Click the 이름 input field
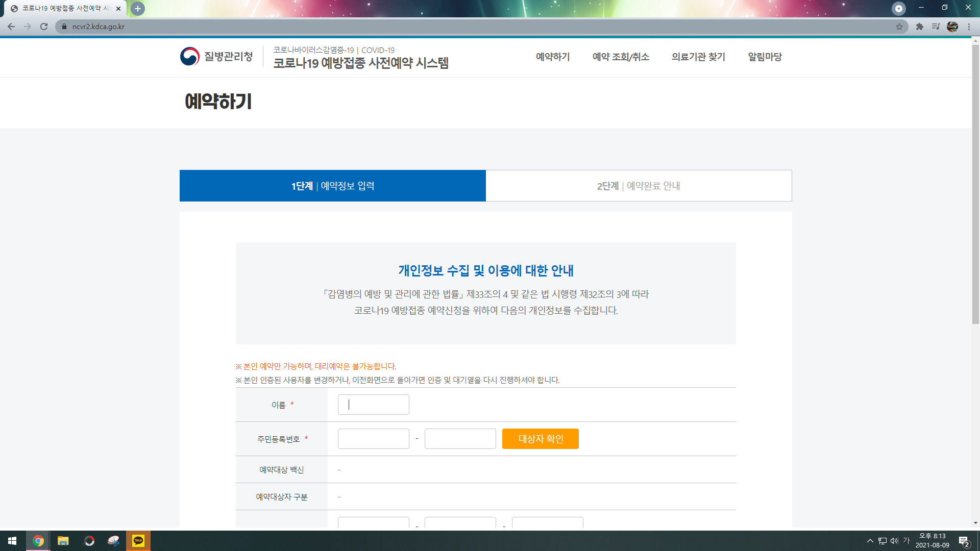 click(x=373, y=405)
